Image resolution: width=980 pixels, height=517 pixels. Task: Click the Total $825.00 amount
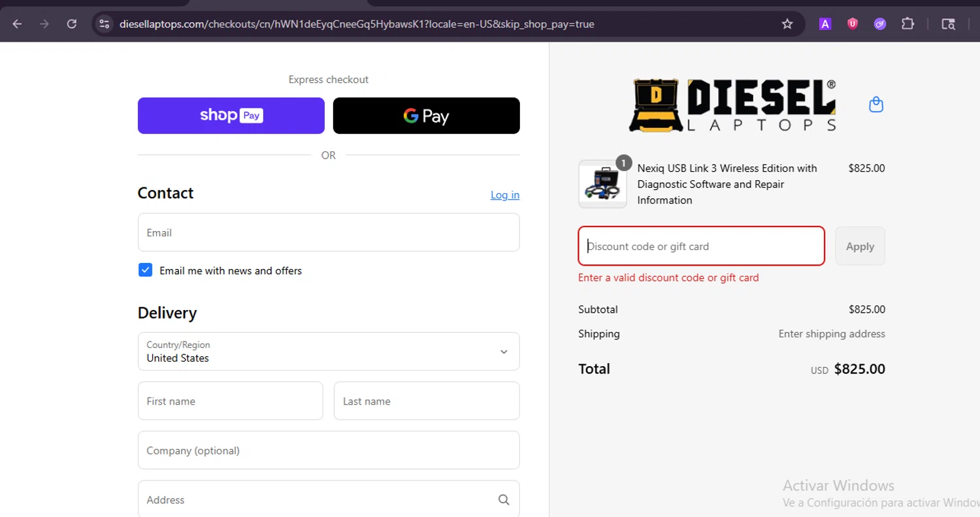coord(860,369)
